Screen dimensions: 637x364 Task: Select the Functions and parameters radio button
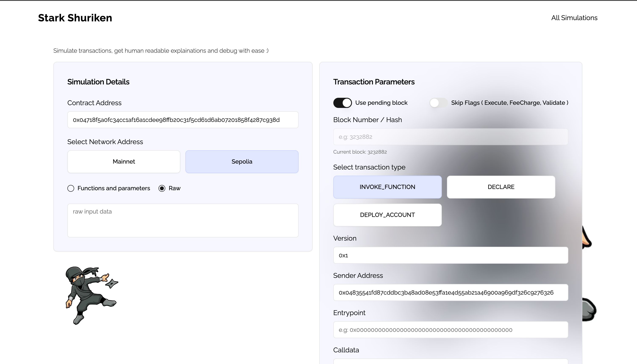click(x=70, y=188)
